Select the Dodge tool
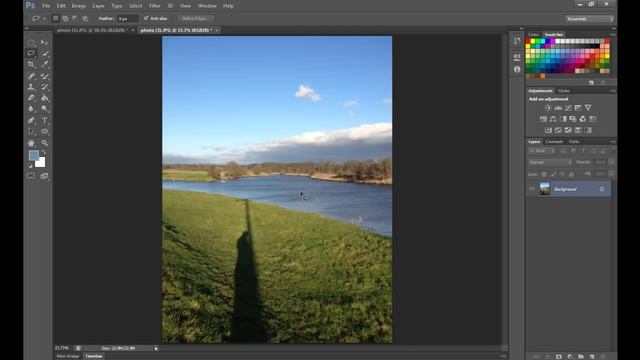Viewport: 640px width, 360px height. tap(44, 109)
